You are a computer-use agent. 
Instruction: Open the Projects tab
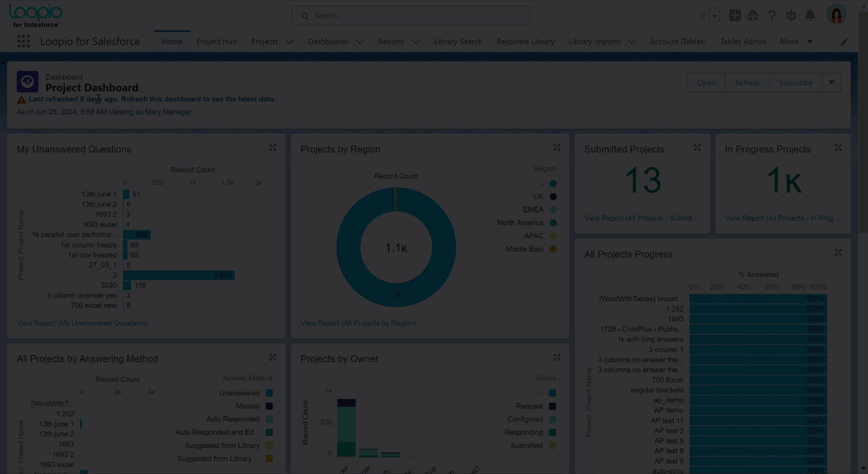(264, 42)
